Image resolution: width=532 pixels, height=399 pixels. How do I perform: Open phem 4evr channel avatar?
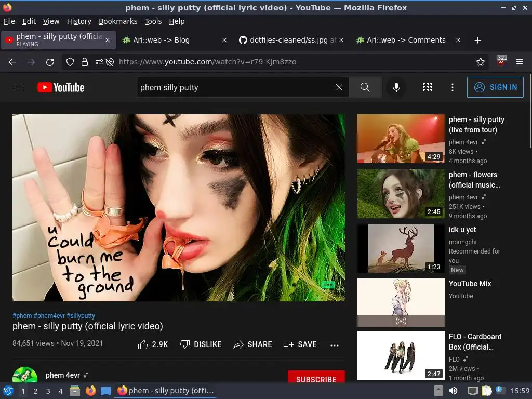(25, 375)
